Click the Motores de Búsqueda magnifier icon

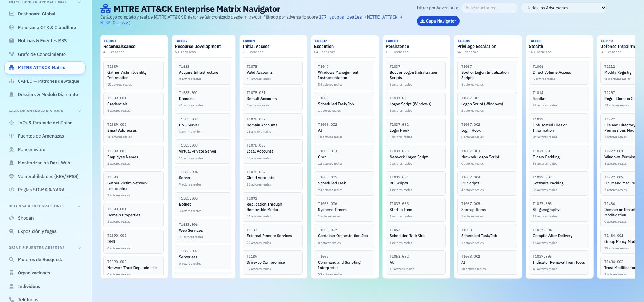[x=11, y=260]
